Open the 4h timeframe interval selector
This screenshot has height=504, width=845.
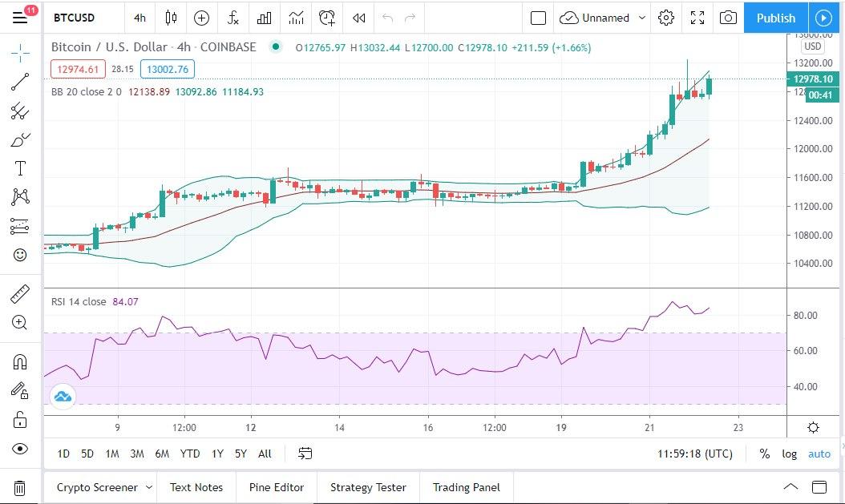click(139, 18)
